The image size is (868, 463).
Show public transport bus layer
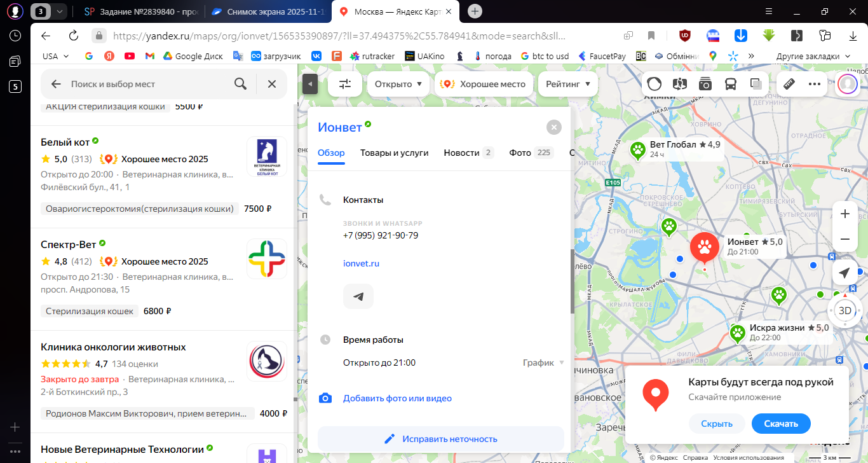point(731,83)
